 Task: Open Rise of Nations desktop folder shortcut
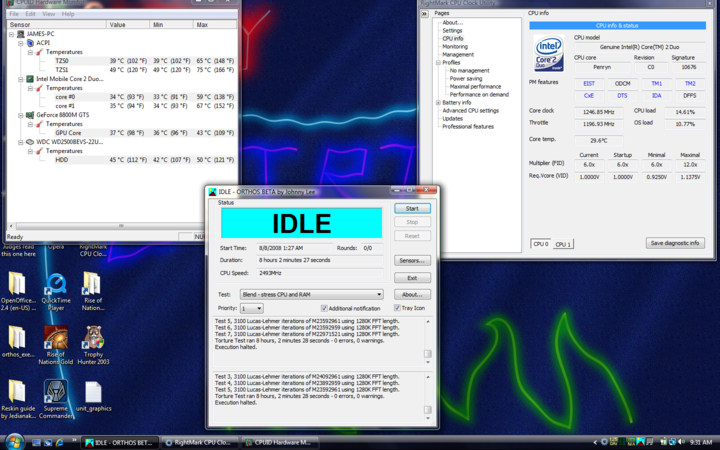tap(93, 283)
